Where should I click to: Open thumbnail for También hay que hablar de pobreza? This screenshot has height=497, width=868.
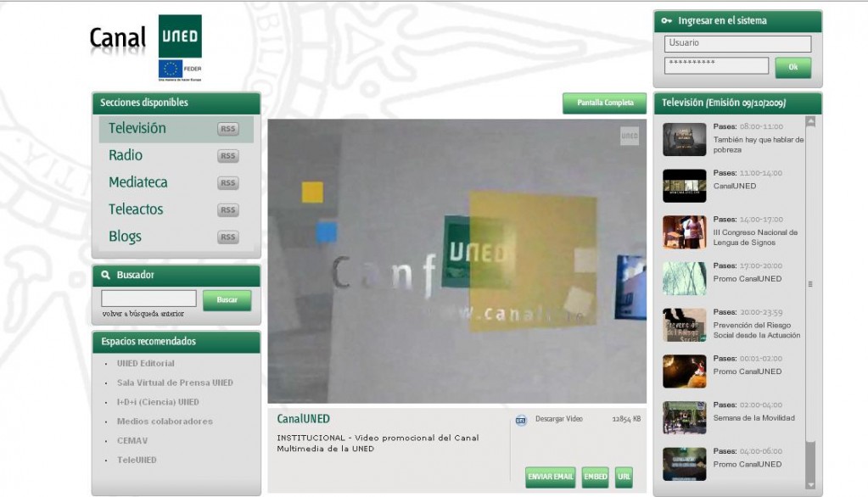coord(685,139)
